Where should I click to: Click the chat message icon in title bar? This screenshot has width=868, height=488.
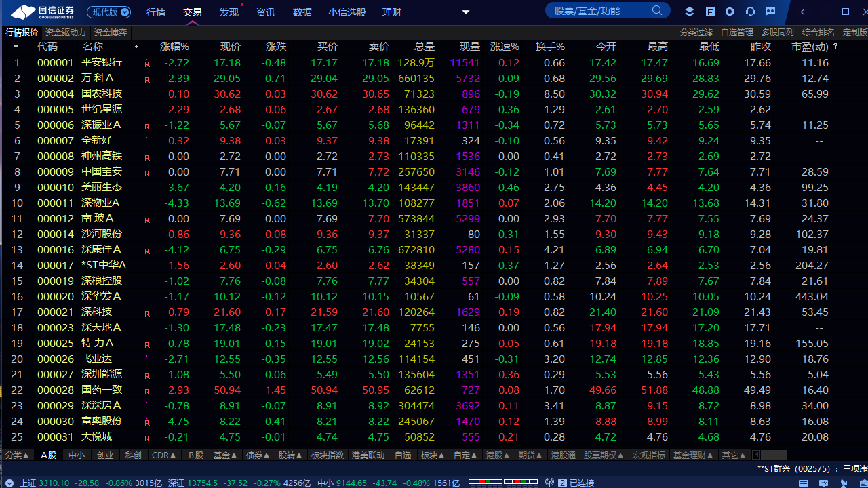770,12
